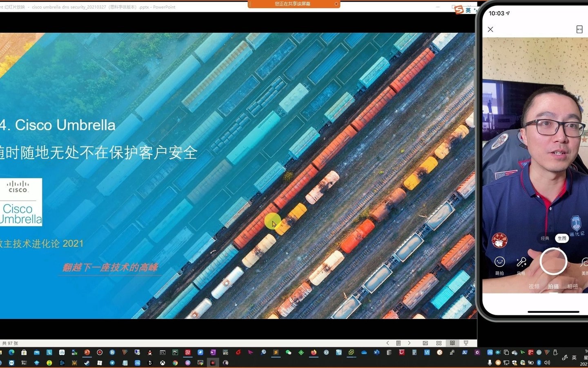Switch to the 相册 album tab
Image resolution: width=588 pixels, height=368 pixels.
click(572, 286)
